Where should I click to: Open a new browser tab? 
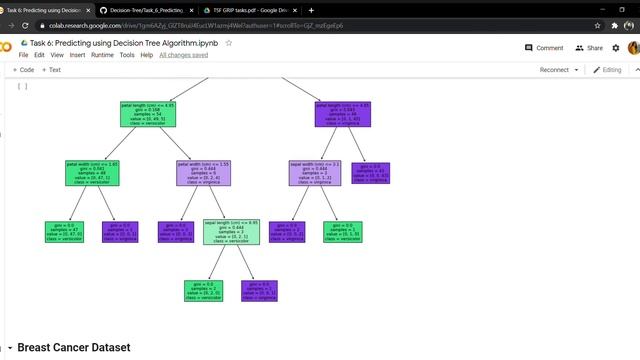click(311, 10)
